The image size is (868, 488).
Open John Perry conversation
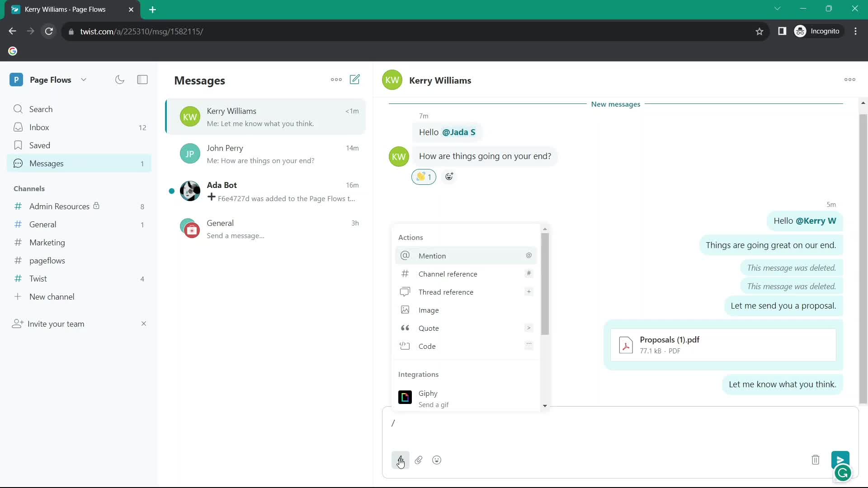click(266, 154)
